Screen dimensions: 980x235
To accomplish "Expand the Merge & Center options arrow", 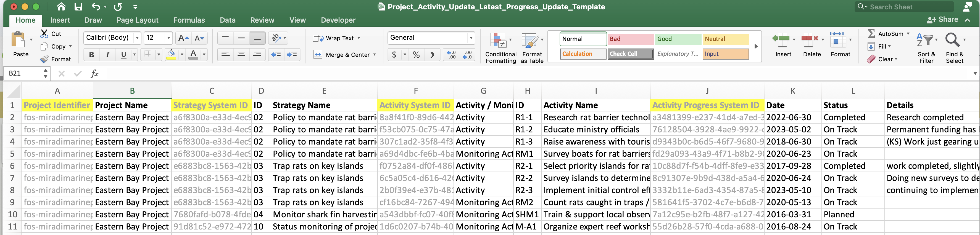I will [375, 55].
